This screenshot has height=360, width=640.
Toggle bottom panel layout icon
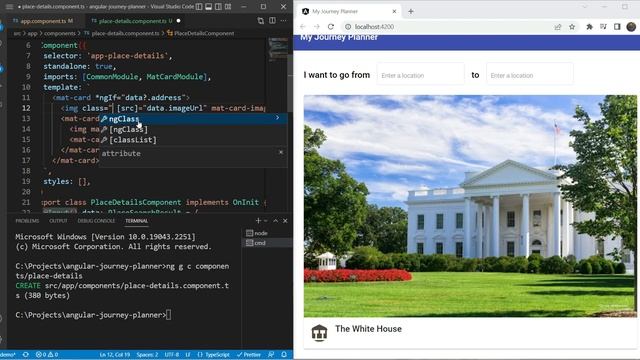tap(209, 7)
